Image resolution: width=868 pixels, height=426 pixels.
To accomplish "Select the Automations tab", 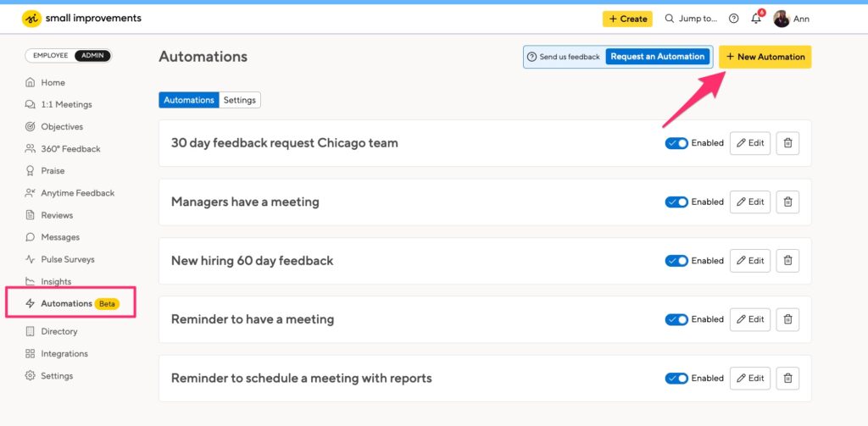I will (x=189, y=100).
